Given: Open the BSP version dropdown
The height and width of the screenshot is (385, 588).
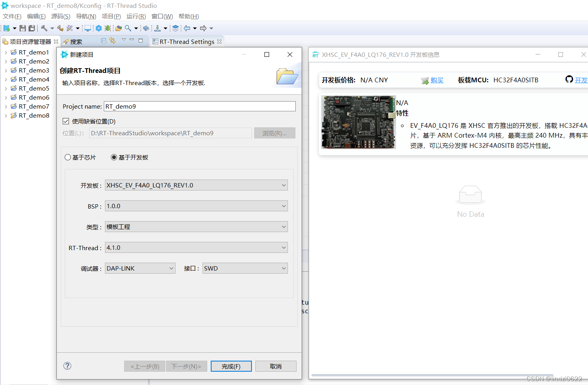Looking at the screenshot, I should [196, 206].
